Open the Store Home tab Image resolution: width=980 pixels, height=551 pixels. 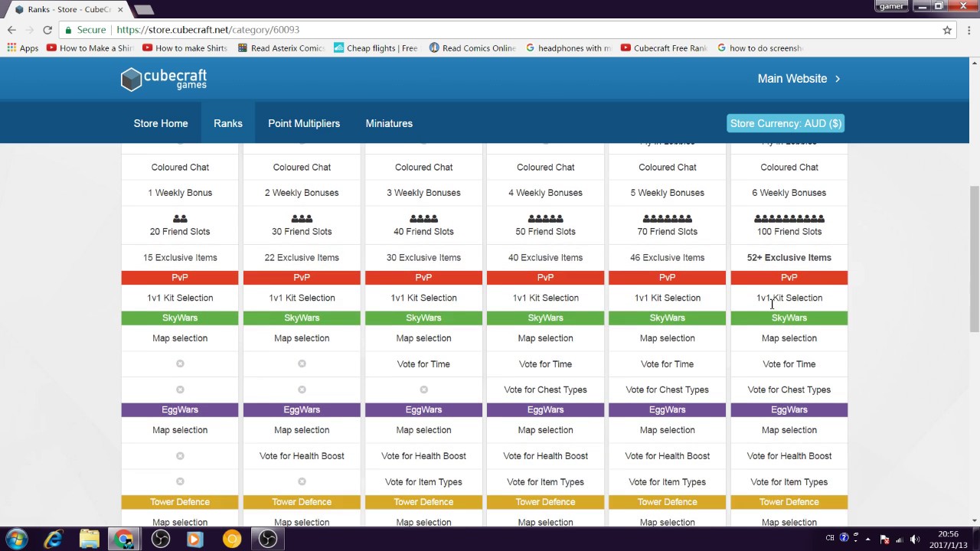[161, 123]
